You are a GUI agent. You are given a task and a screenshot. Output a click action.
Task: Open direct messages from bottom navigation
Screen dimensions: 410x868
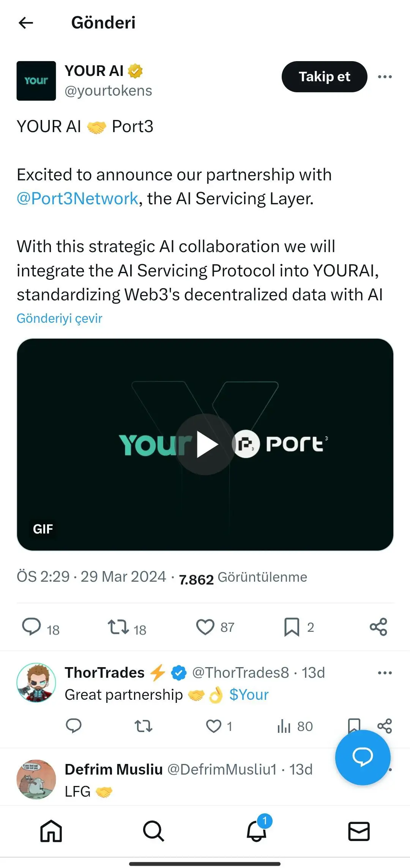point(359,831)
